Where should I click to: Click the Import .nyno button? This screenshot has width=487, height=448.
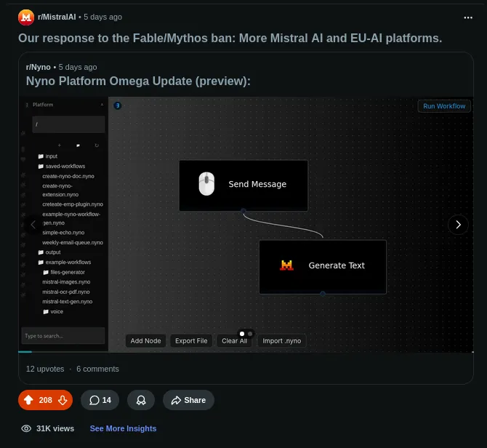pos(282,341)
